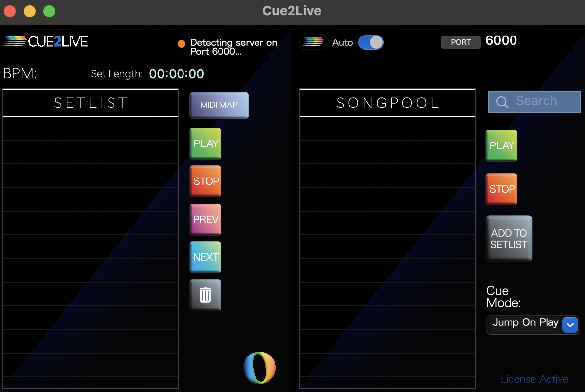
Task: Click the PORT button
Action: (x=461, y=42)
